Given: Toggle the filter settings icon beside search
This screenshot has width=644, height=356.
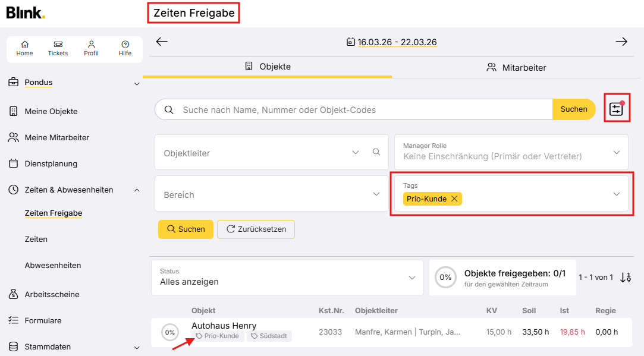Looking at the screenshot, I should (616, 109).
